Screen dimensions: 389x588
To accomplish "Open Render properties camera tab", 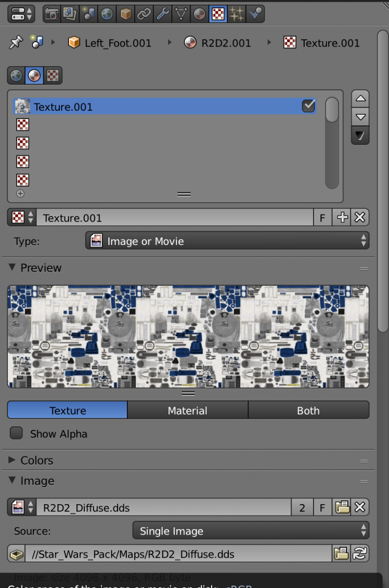I will (51, 14).
